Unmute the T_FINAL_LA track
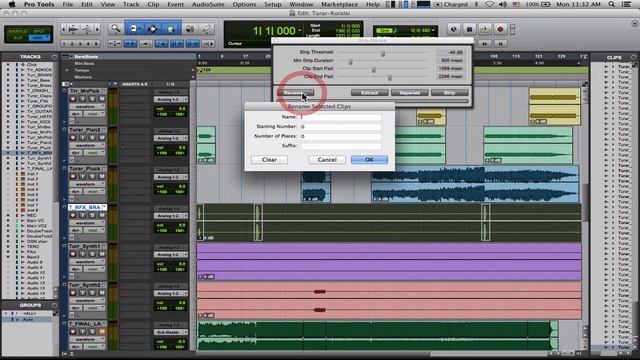640x360 pixels. click(102, 331)
